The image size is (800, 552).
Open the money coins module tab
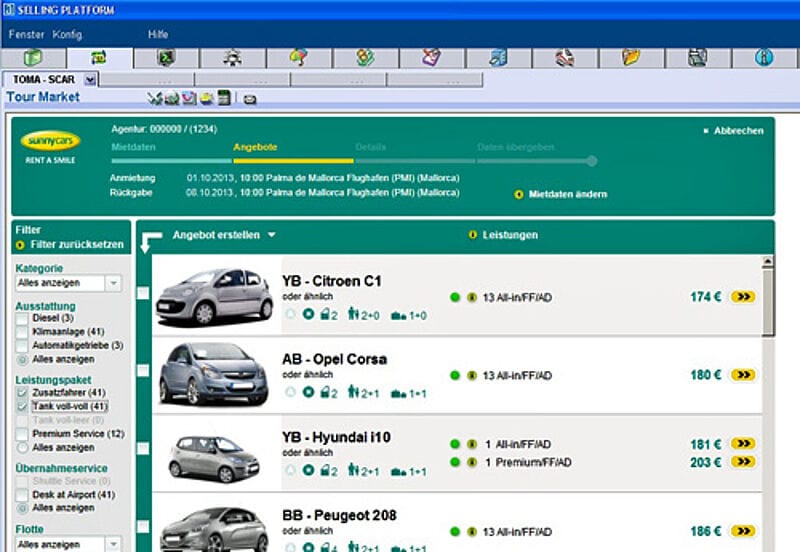coord(365,58)
